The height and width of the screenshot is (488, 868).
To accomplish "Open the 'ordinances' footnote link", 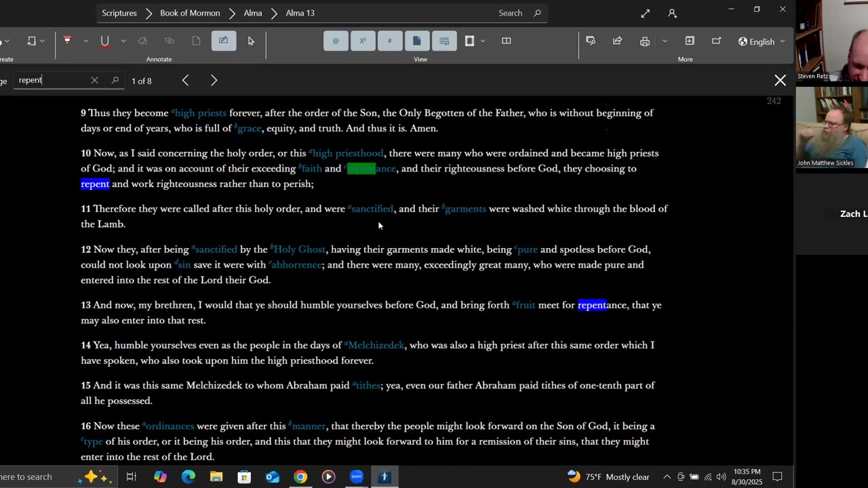I will (170, 426).
